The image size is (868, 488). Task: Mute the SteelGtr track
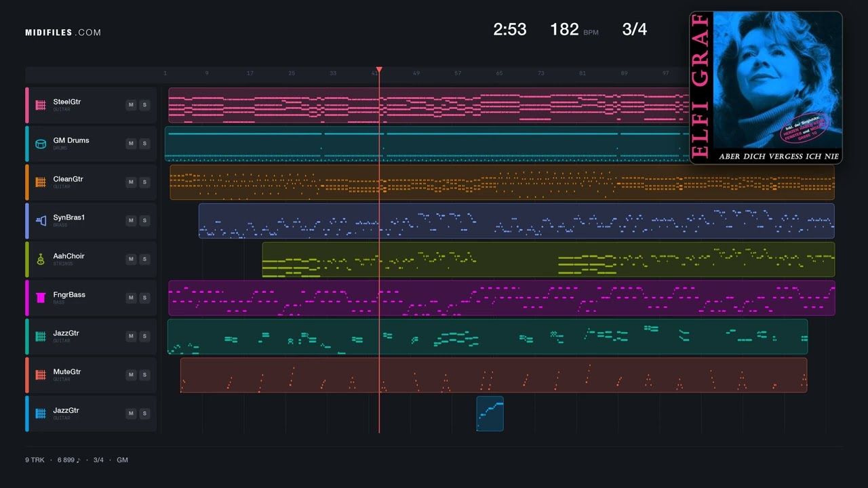pyautogui.click(x=131, y=105)
